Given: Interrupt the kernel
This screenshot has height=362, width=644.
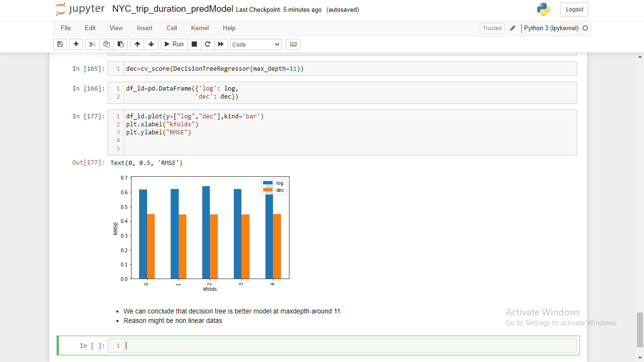Looking at the screenshot, I should pyautogui.click(x=194, y=44).
